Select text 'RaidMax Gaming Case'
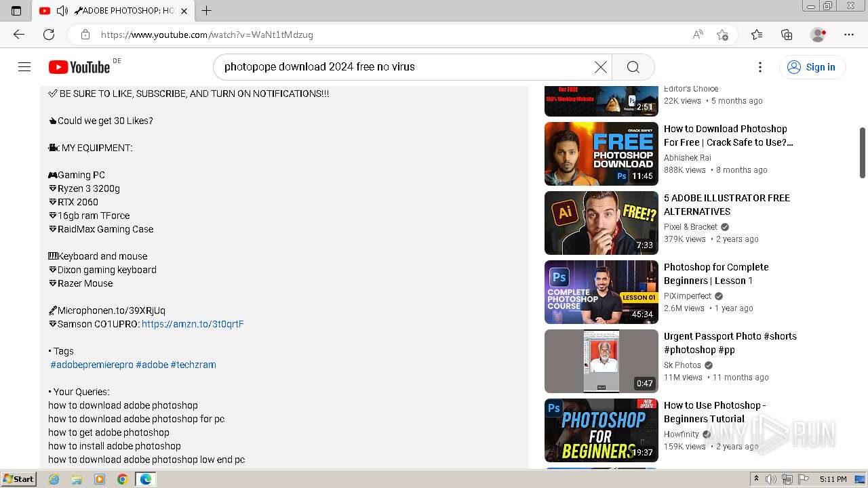Viewport: 868px width, 488px height. (106, 229)
